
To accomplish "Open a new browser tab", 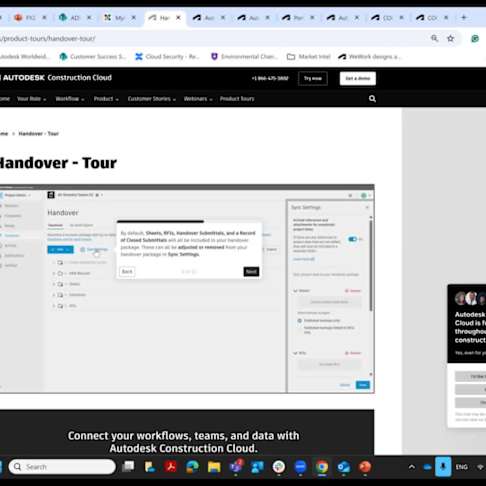I will pyautogui.click(x=464, y=18).
